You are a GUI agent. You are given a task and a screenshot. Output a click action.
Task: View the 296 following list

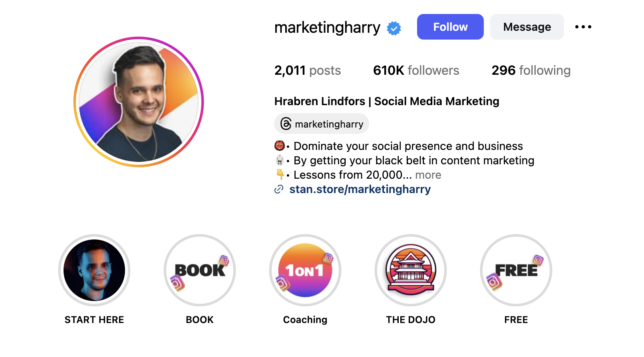(x=531, y=70)
